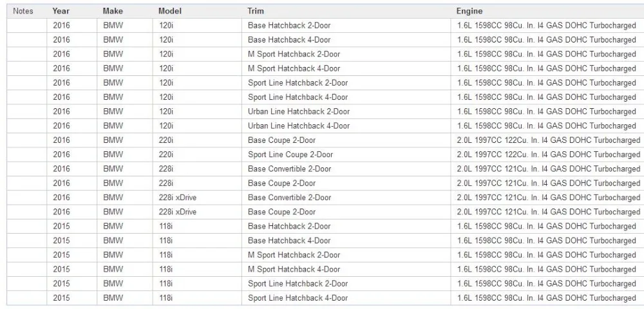Select the Engine column header
644x309 pixels.
(469, 11)
